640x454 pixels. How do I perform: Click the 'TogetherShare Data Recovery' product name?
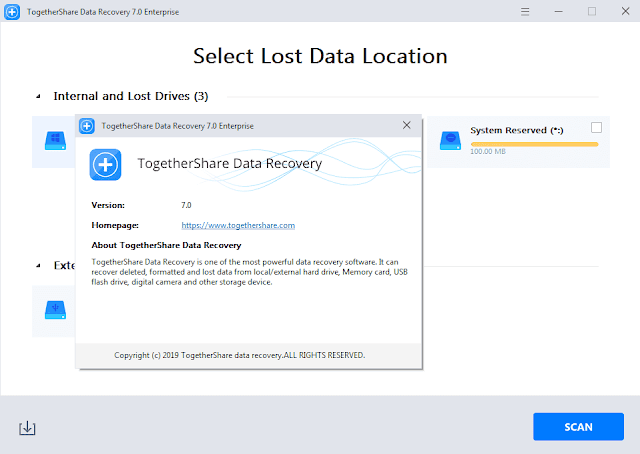coord(230,163)
